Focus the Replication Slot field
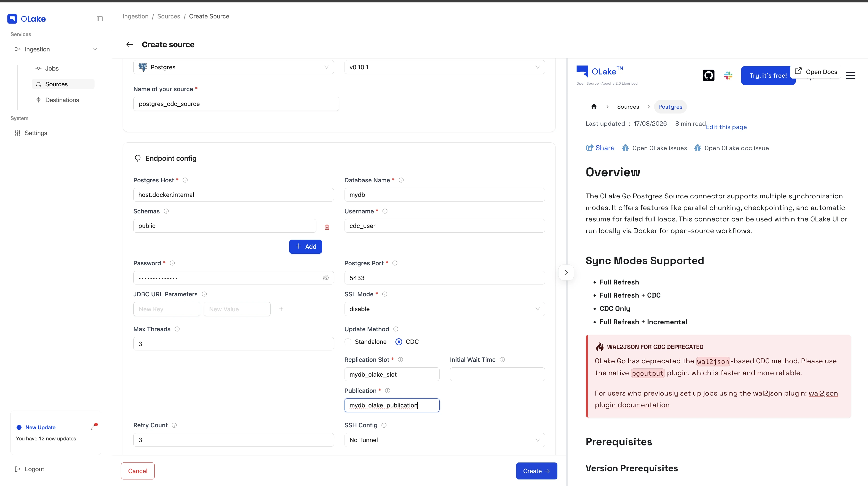The height and width of the screenshot is (486, 868). click(392, 374)
